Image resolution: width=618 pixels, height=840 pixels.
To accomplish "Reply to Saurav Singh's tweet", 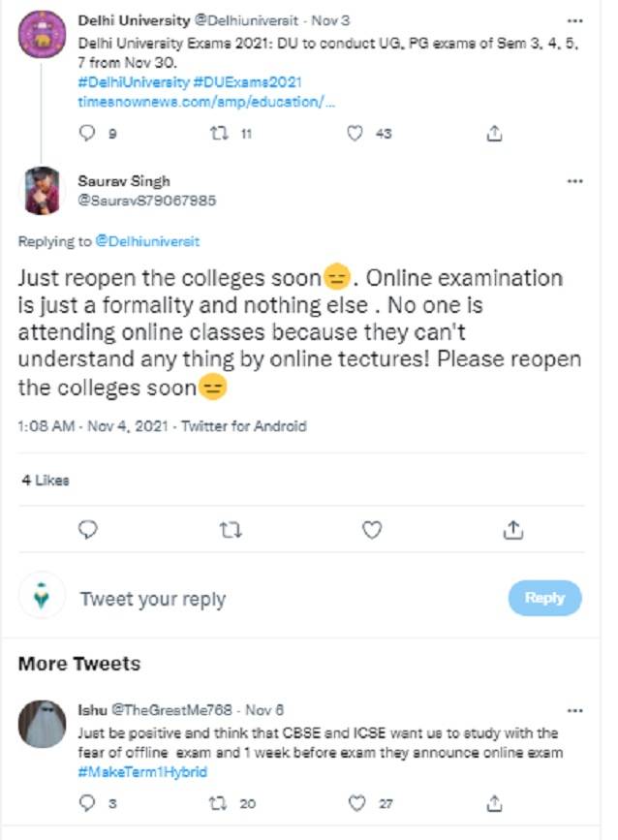I will click(87, 529).
